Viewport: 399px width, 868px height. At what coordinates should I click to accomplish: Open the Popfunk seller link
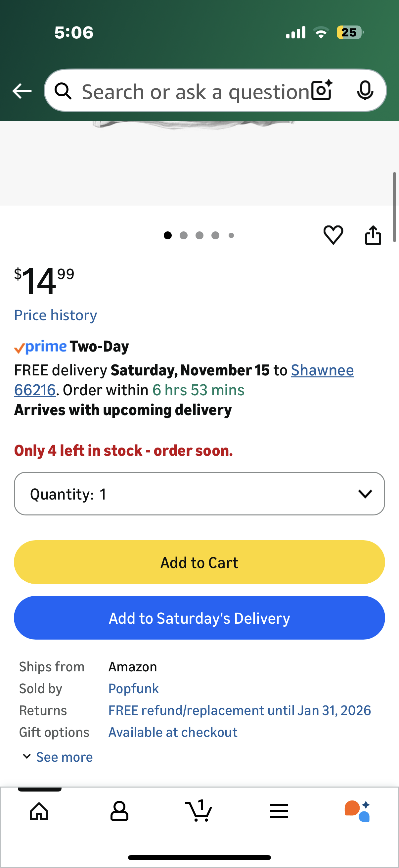[x=133, y=688]
